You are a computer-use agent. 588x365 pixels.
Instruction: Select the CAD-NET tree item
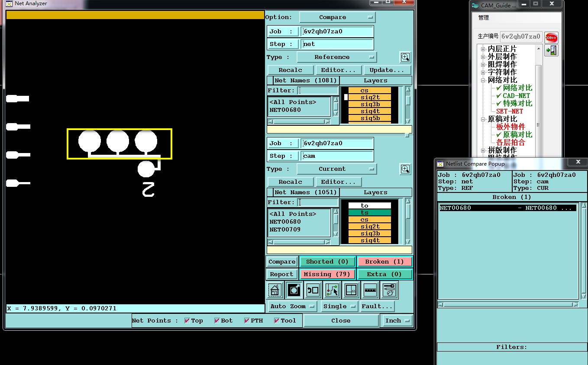[516, 96]
